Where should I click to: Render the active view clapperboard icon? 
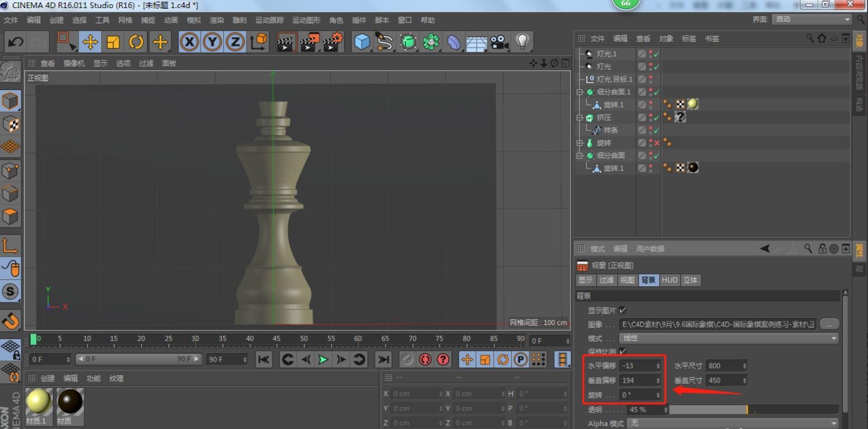[x=286, y=42]
